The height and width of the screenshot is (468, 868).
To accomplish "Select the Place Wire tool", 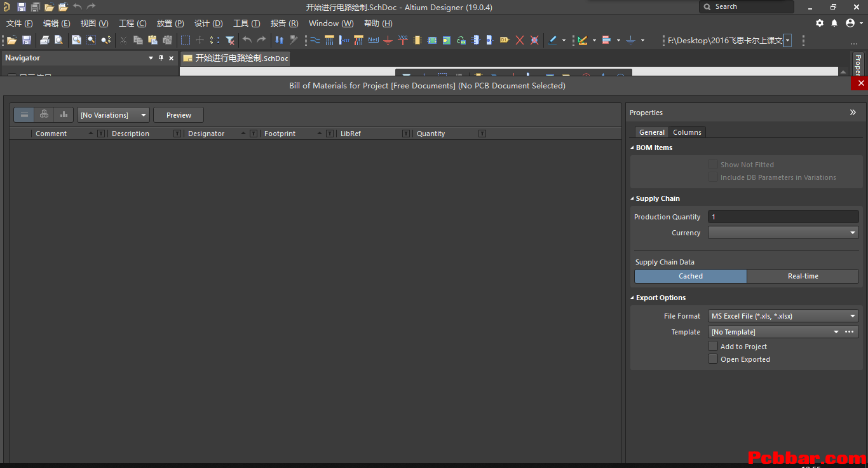I will (x=315, y=40).
